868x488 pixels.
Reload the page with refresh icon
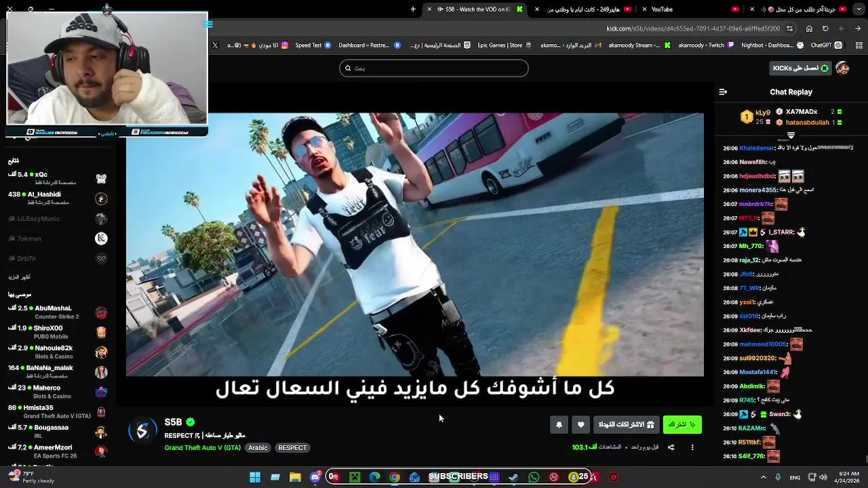click(825, 29)
